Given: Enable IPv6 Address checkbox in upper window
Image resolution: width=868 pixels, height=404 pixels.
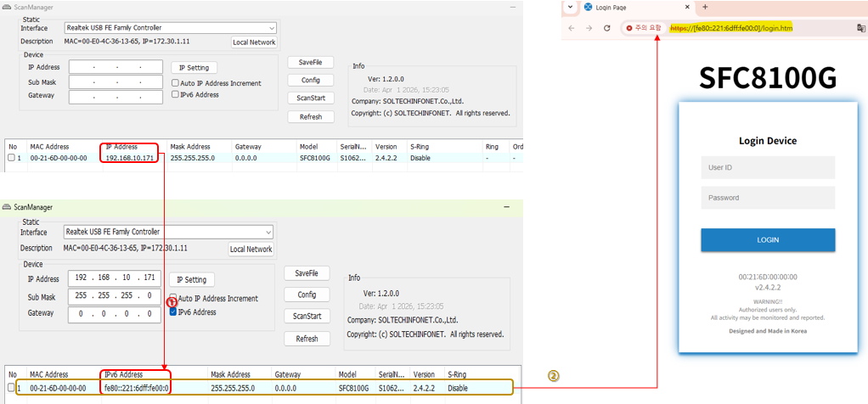Looking at the screenshot, I should (x=176, y=95).
